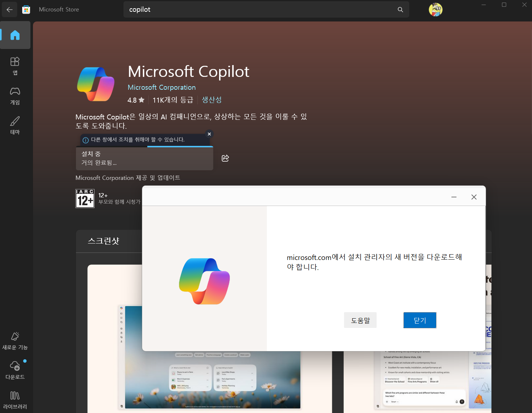Open Microsoft Corporation publisher link

tap(162, 87)
